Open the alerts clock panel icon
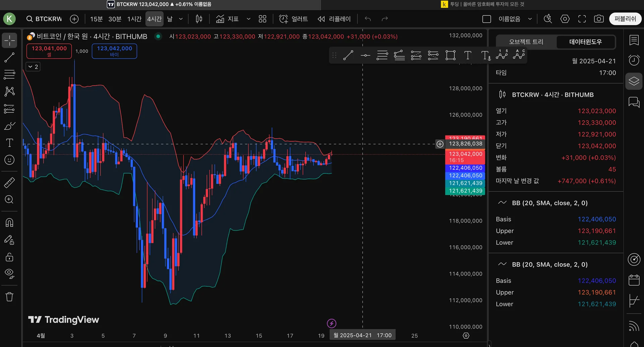The height and width of the screenshot is (347, 644). point(634,60)
